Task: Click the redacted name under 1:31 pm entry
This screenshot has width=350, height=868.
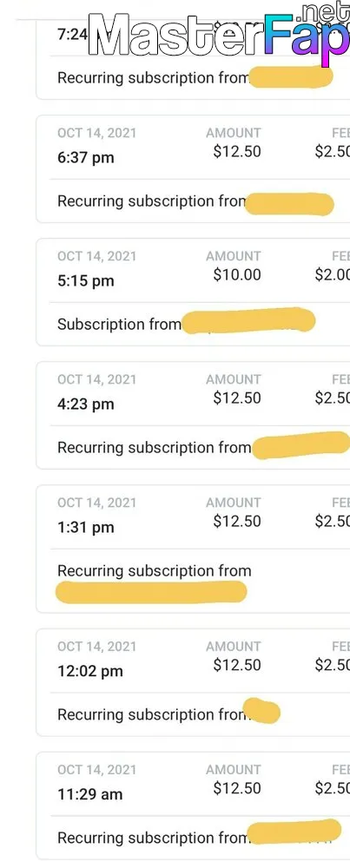Action: pyautogui.click(x=151, y=592)
